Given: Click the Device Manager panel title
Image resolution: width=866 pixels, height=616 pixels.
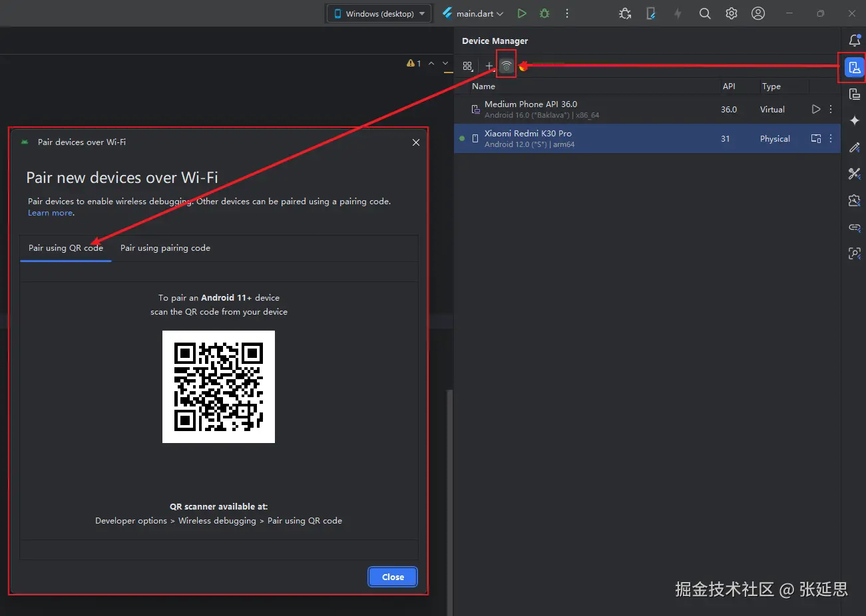Looking at the screenshot, I should [x=495, y=41].
